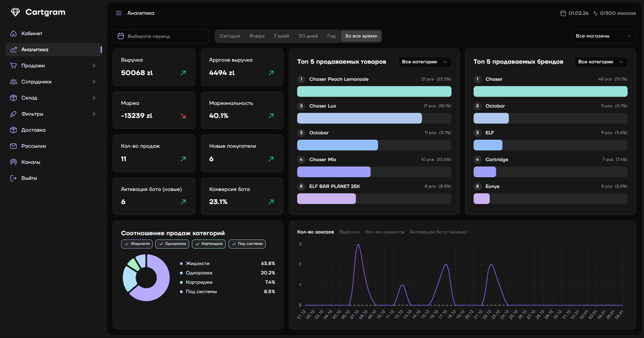The height and width of the screenshot is (338, 644).
Task: Click green arrow on Активация бота card
Action: [183, 202]
